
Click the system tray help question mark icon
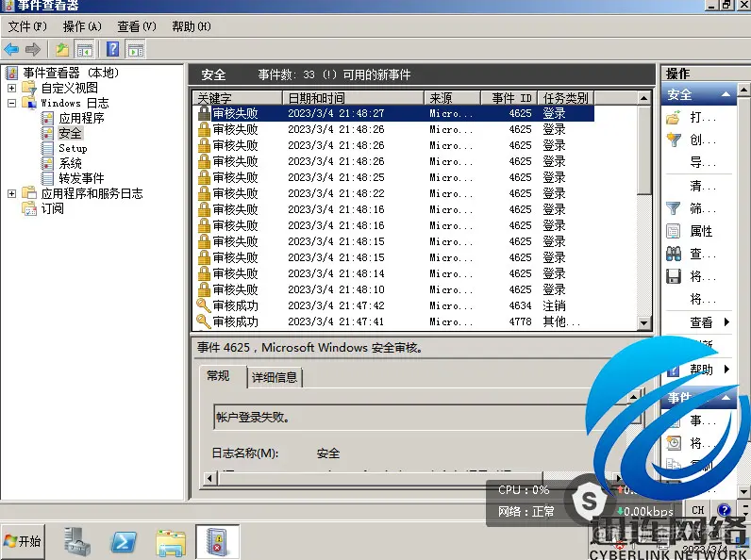click(x=725, y=510)
